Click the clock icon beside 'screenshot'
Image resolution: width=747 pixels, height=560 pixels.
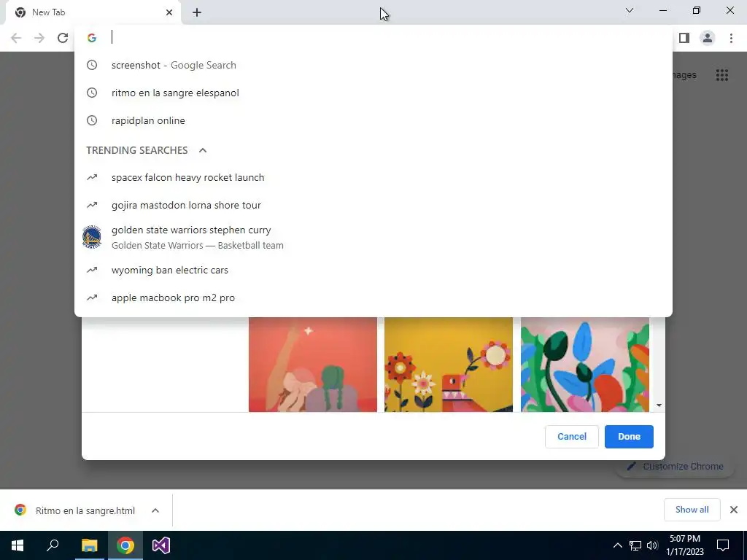click(91, 65)
